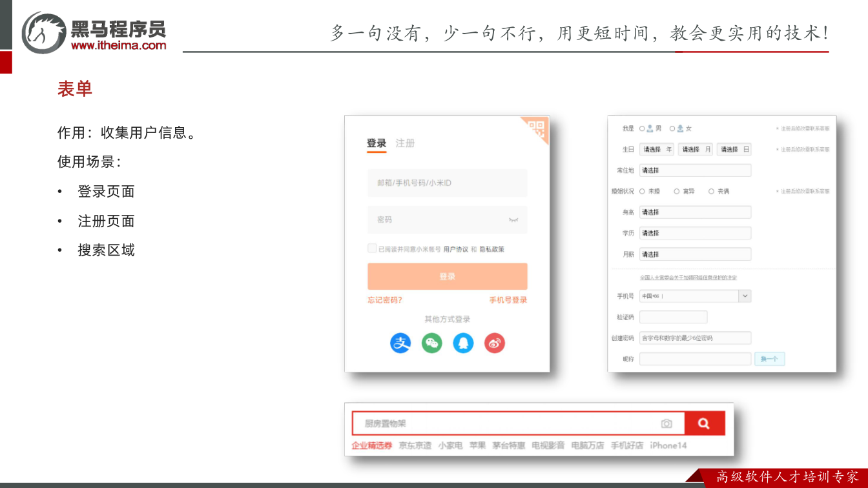Sign in with the Weibo icon

[495, 343]
